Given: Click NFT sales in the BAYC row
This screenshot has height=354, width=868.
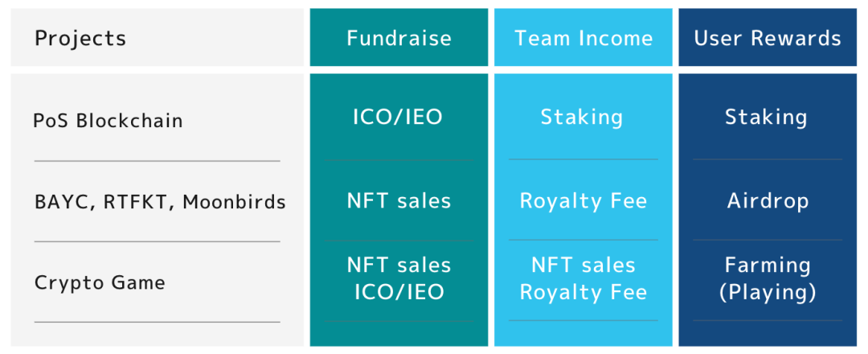Looking at the screenshot, I should pyautogui.click(x=399, y=200).
